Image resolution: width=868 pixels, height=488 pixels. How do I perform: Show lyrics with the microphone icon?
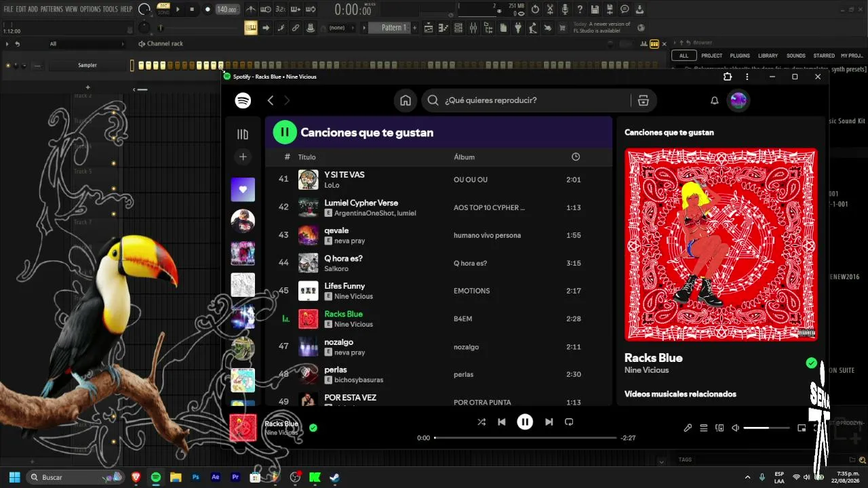point(688,428)
